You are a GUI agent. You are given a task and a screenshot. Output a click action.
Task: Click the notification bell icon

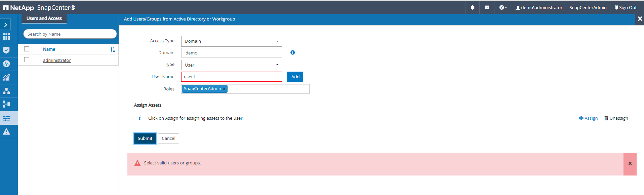tap(473, 7)
